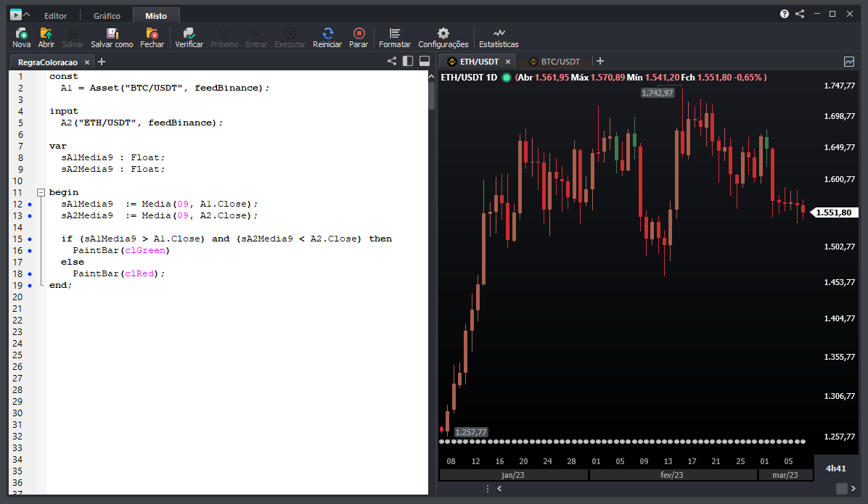Add a new script tab
The width and height of the screenshot is (868, 504).
[102, 62]
